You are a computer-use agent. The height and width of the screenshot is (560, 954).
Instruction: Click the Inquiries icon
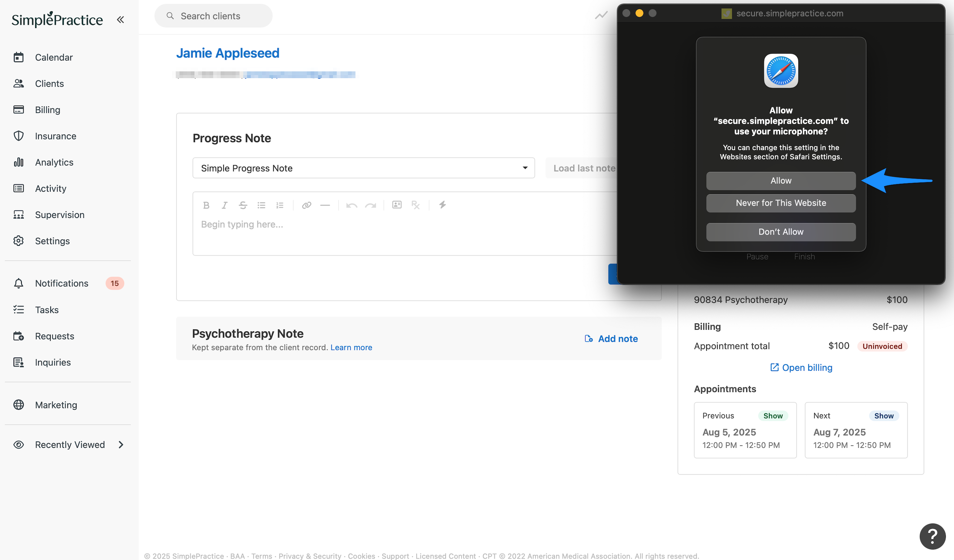tap(19, 363)
